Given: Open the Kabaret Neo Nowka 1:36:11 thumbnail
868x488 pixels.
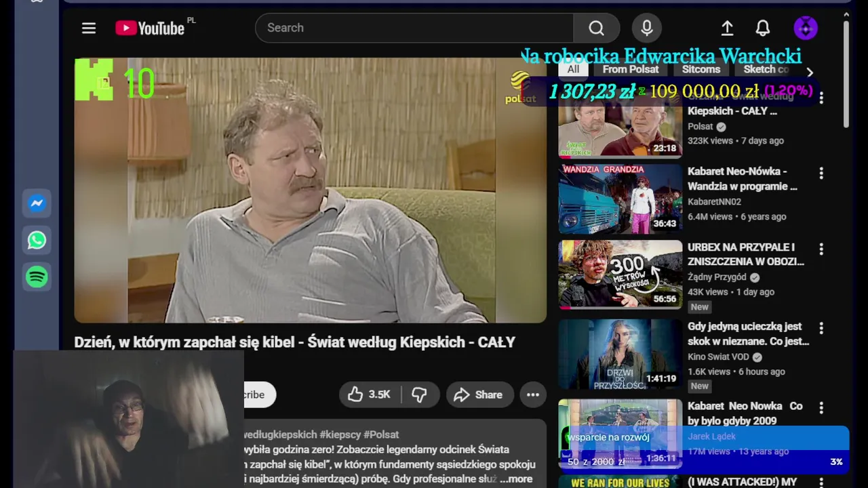Looking at the screenshot, I should pyautogui.click(x=620, y=434).
